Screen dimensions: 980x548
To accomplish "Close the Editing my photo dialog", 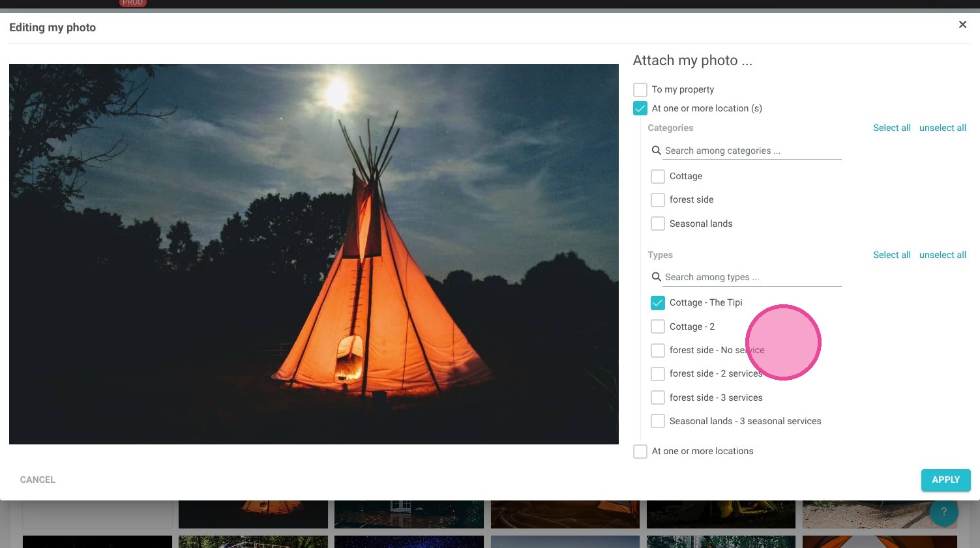I will point(962,25).
